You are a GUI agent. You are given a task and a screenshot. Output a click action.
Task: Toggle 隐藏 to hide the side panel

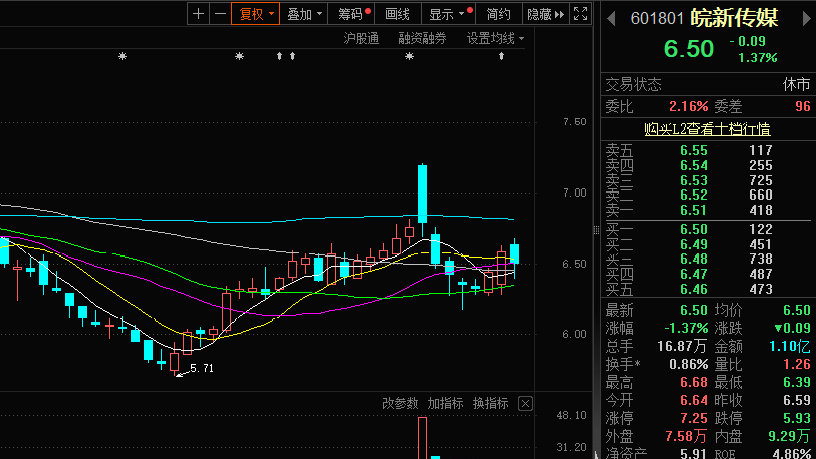pyautogui.click(x=539, y=14)
